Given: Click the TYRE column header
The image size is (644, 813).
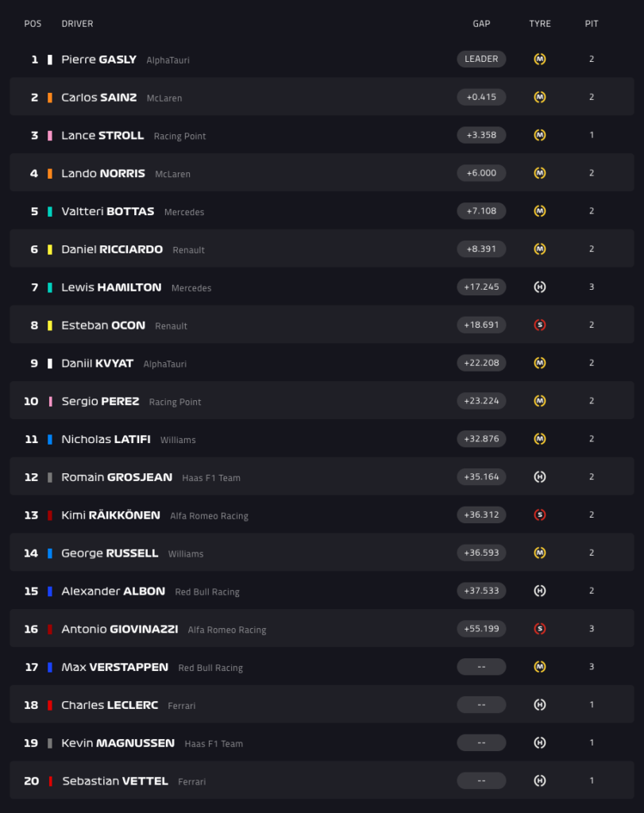Looking at the screenshot, I should coord(540,24).
